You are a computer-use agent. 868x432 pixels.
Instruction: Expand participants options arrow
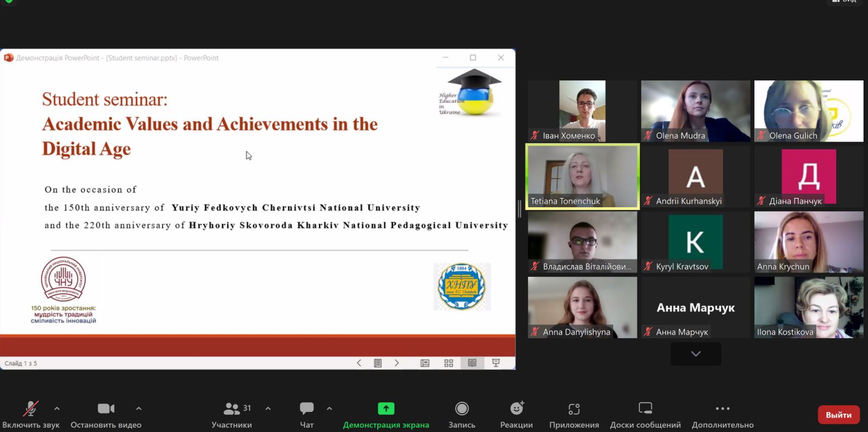click(x=268, y=409)
